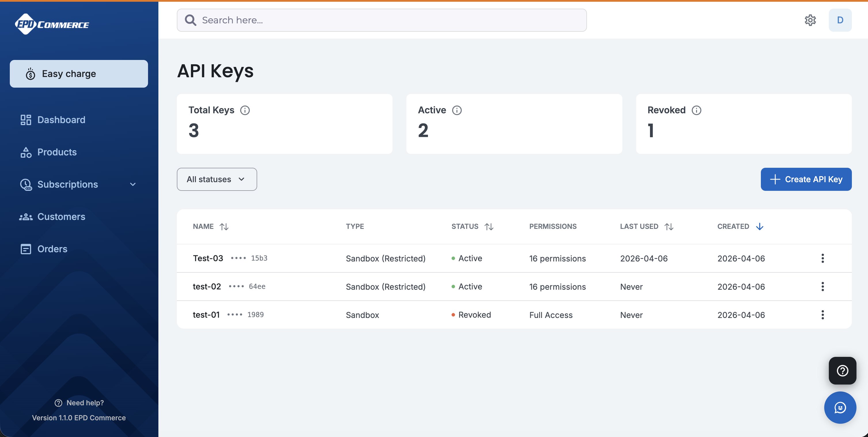Click Active status in test-02 row

click(x=467, y=287)
